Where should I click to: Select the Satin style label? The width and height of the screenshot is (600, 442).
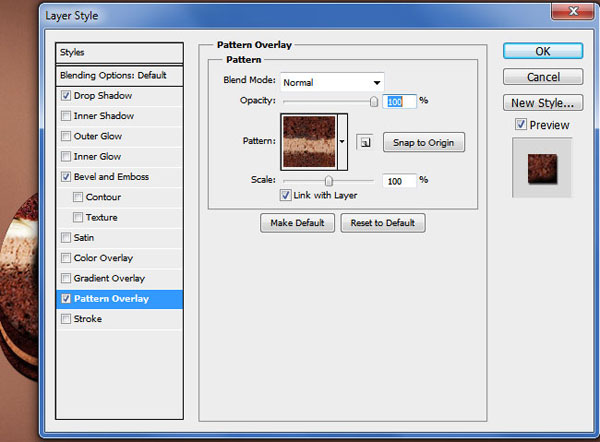pyautogui.click(x=83, y=238)
